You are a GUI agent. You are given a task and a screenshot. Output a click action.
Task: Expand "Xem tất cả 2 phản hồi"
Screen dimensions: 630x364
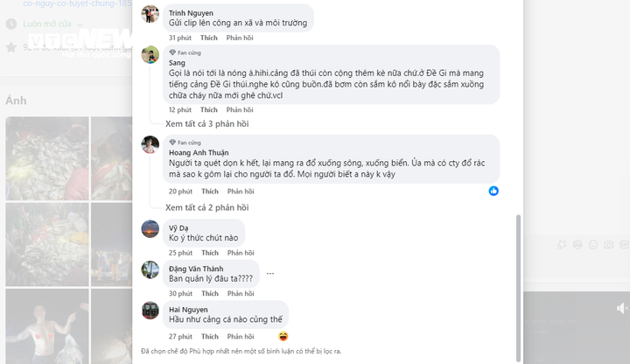coord(206,207)
